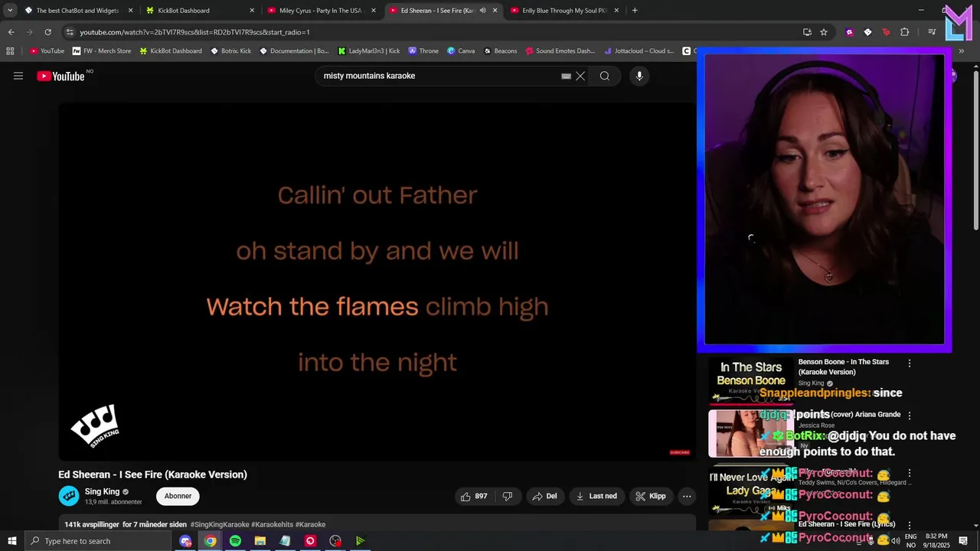980x551 pixels.
Task: Clear the YouTube search box text
Action: (580, 76)
